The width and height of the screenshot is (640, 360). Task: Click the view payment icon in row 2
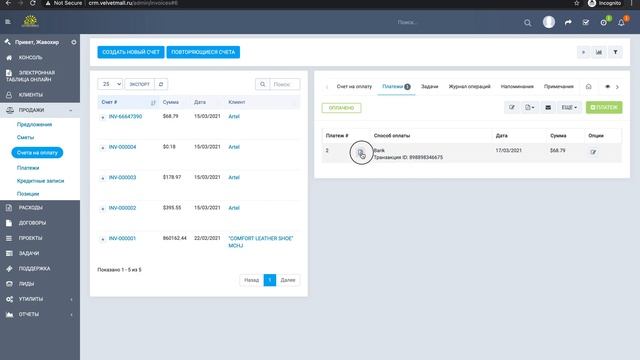point(361,153)
